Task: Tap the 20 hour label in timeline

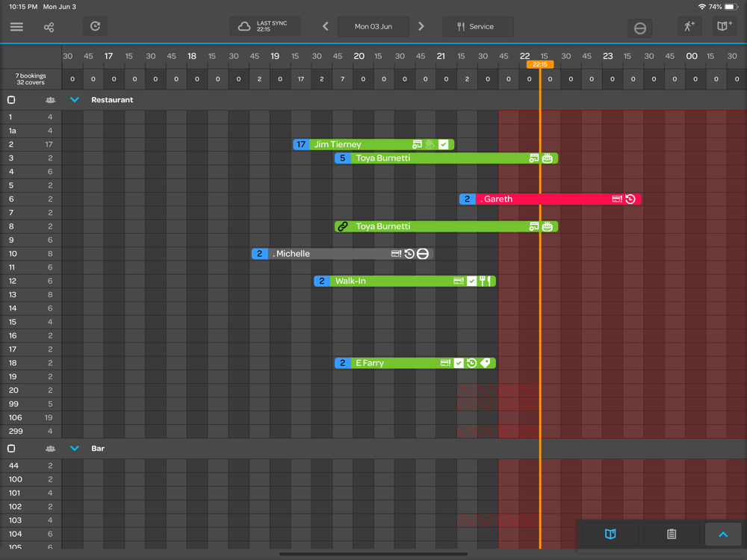Action: point(359,56)
